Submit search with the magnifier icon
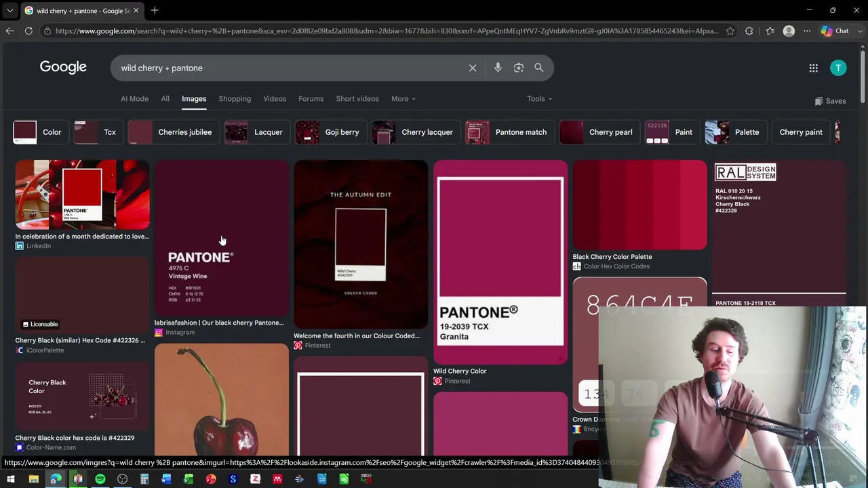 pos(539,68)
